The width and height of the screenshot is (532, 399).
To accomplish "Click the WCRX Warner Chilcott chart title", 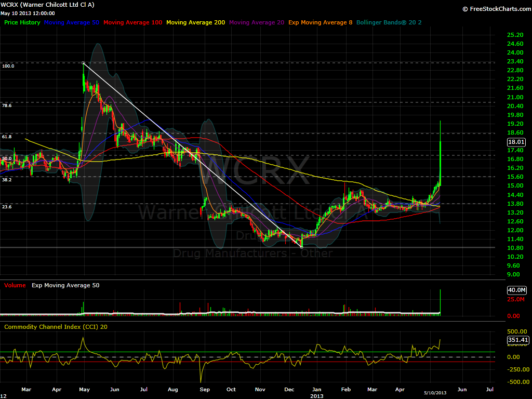I will point(47,5).
